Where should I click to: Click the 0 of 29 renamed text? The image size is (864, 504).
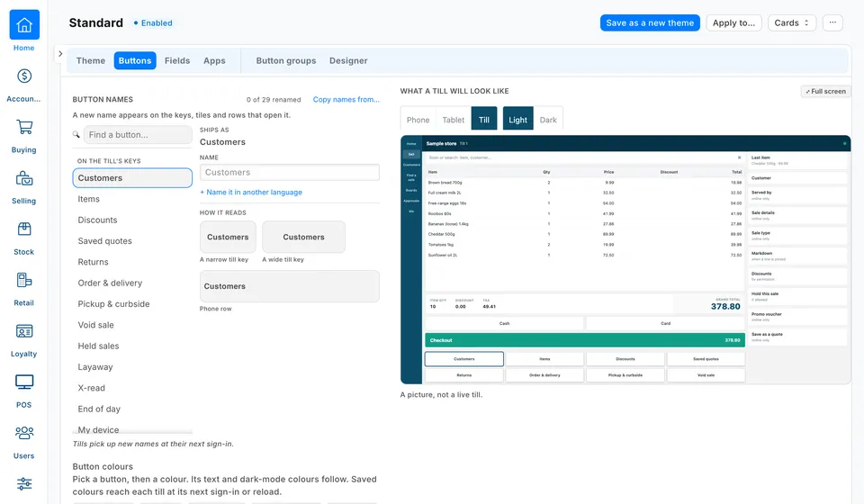click(x=274, y=100)
